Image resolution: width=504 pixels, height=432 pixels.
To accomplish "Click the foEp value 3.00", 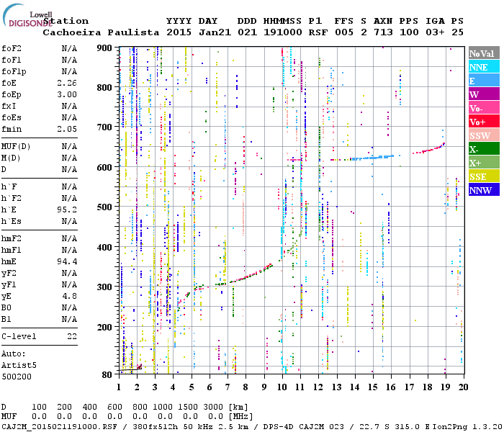I will 67,94.
